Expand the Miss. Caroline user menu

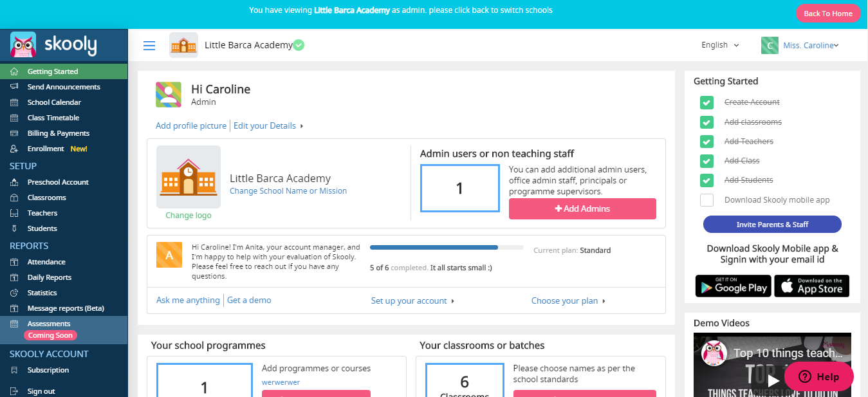(x=800, y=45)
